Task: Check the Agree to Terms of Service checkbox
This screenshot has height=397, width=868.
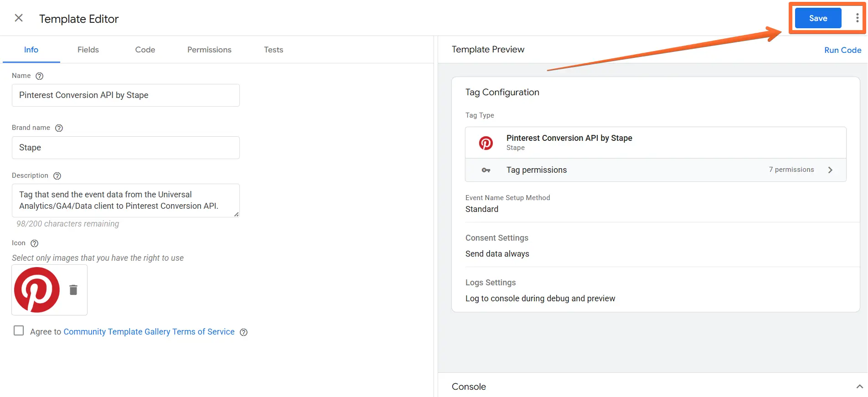Action: click(19, 330)
